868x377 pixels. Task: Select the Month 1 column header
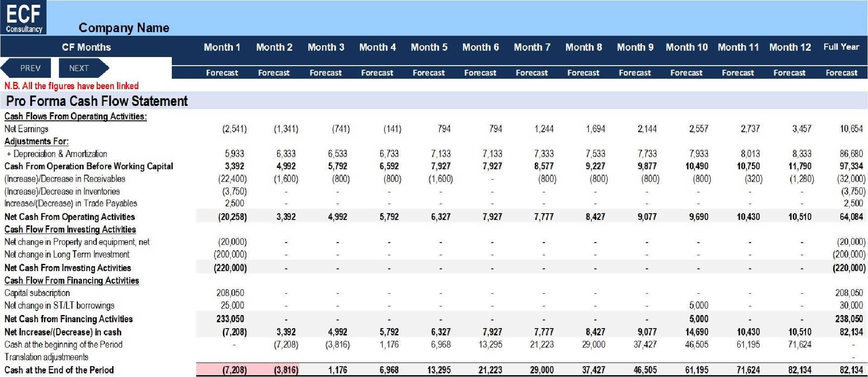click(x=222, y=47)
